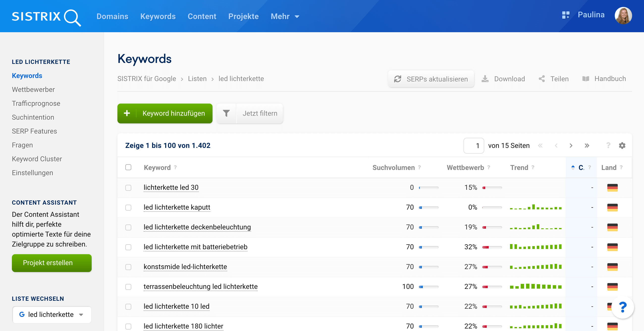The width and height of the screenshot is (644, 331).
Task: Open table settings gear icon
Action: pos(622,145)
